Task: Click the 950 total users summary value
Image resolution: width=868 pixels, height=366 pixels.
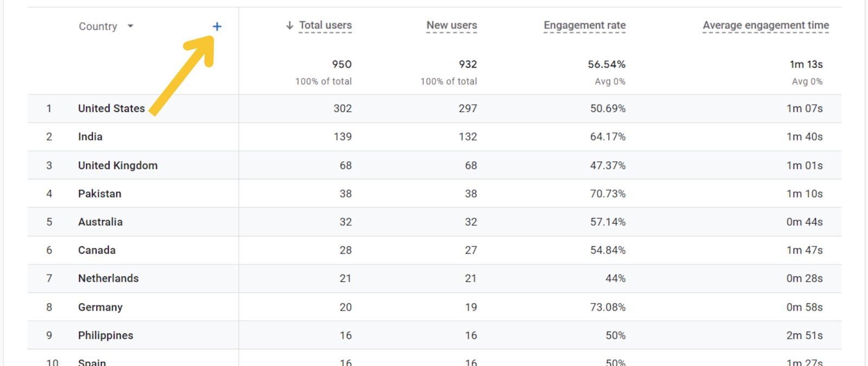Action: point(342,64)
